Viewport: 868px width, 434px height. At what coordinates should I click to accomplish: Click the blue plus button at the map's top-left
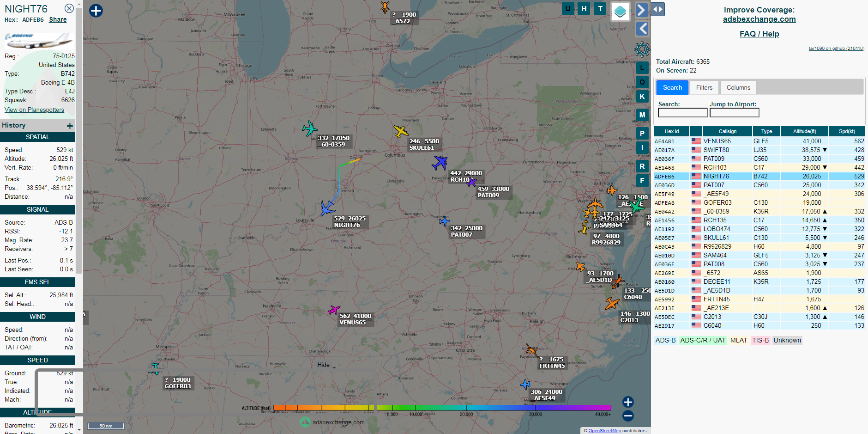pyautogui.click(x=96, y=11)
